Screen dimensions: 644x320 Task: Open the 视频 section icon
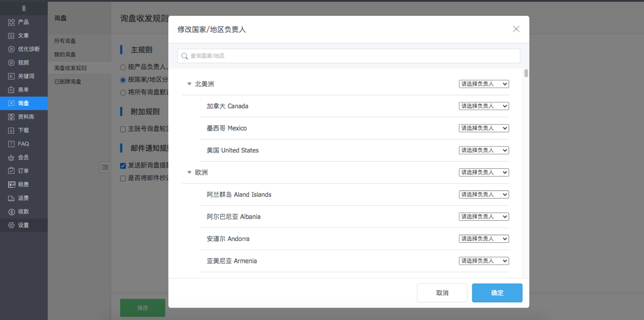(x=12, y=63)
